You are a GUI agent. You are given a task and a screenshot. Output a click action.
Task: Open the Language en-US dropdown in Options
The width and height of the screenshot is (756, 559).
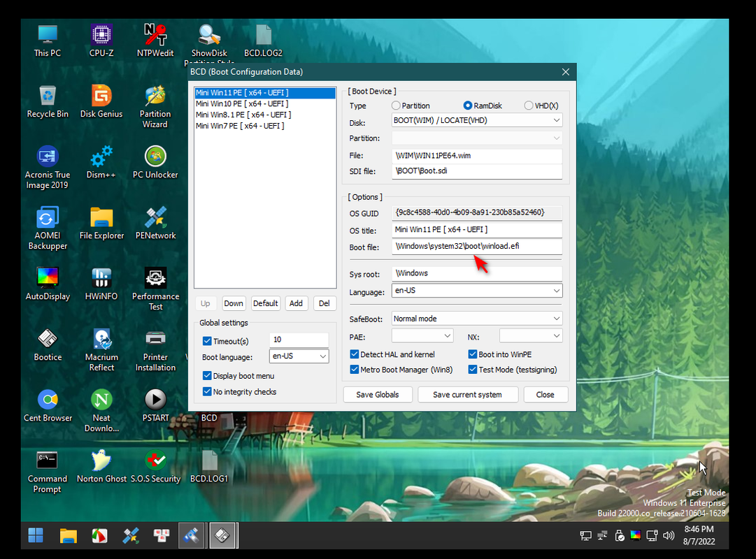(x=477, y=291)
